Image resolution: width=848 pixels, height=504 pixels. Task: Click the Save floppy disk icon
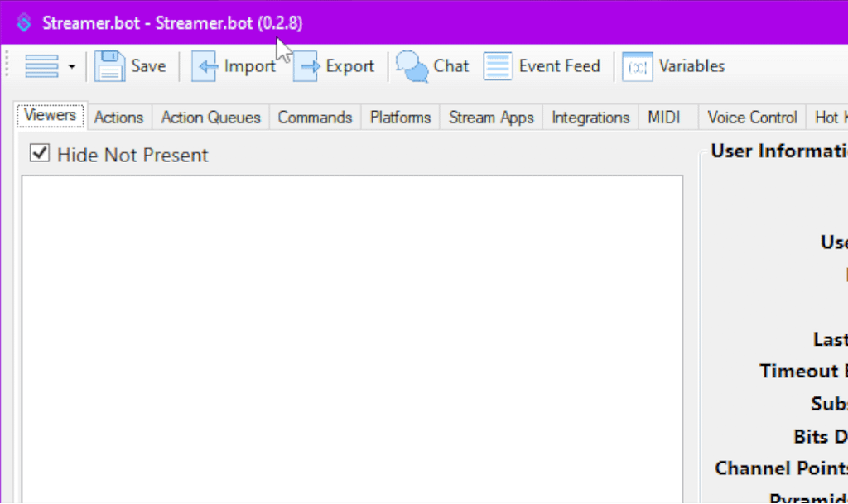point(109,66)
